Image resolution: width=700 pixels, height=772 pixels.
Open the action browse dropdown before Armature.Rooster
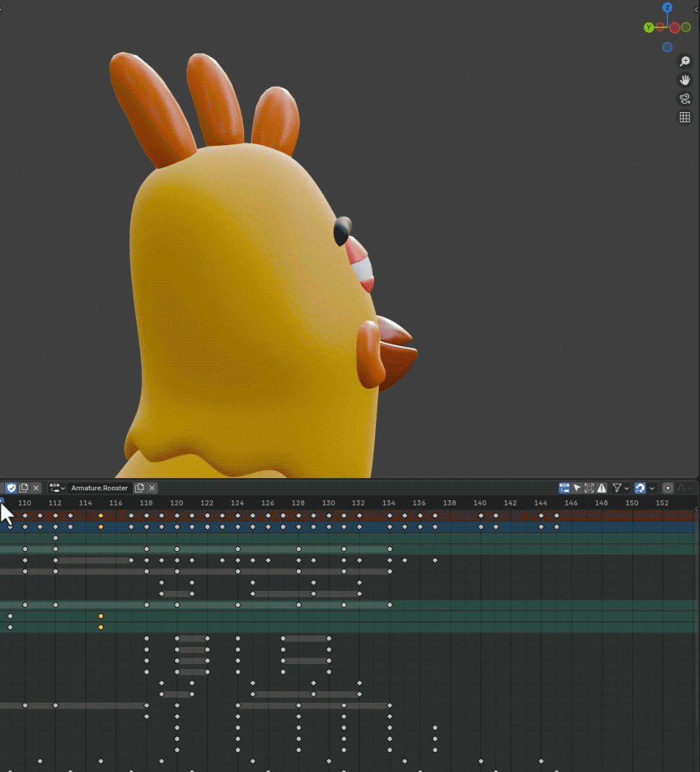pos(56,488)
